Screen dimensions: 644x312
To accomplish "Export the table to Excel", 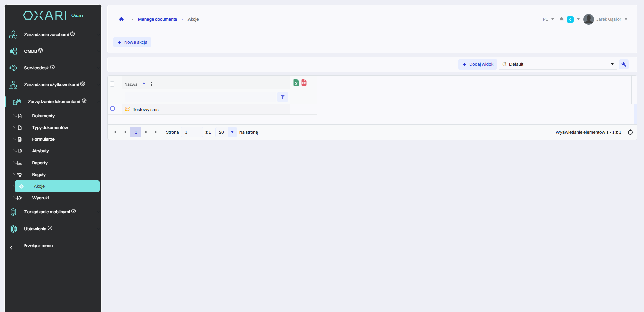I will click(x=296, y=83).
